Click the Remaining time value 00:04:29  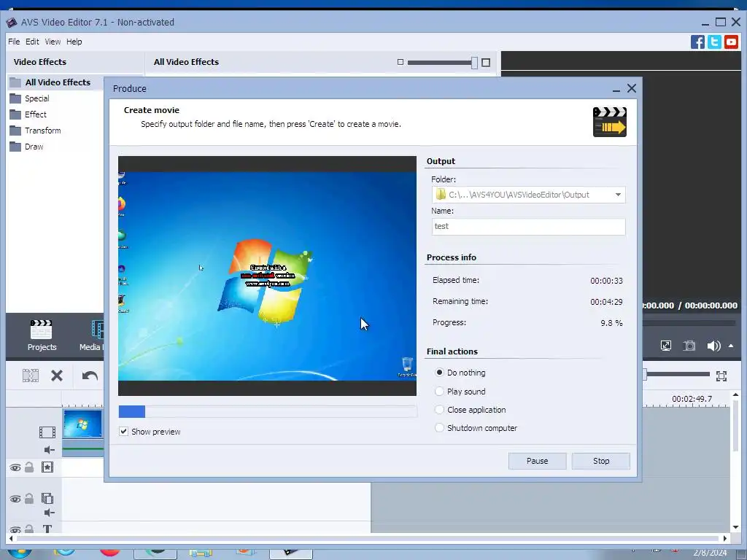pos(606,302)
